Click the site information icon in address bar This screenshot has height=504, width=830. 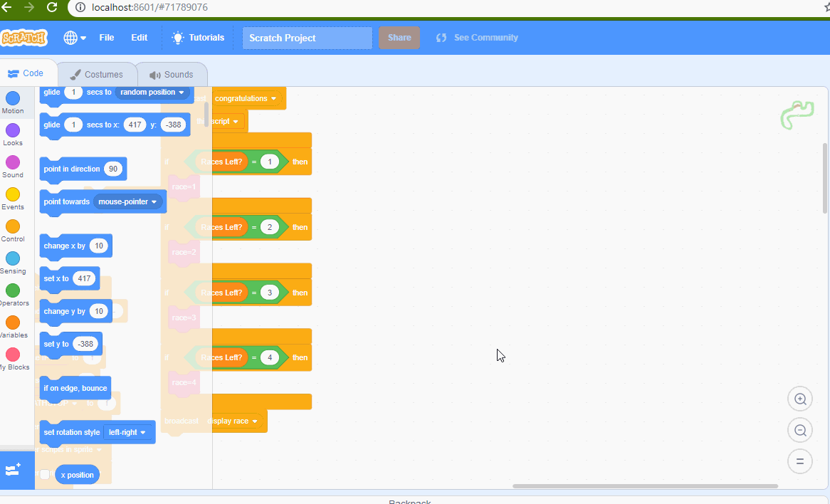80,7
